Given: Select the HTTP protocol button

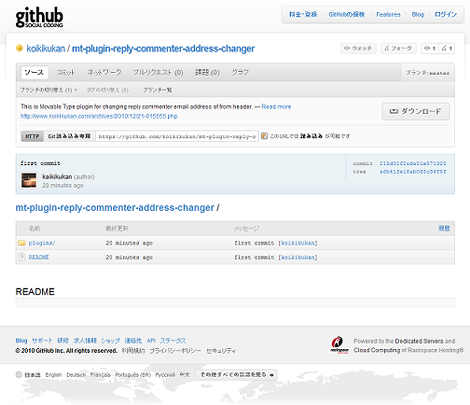Looking at the screenshot, I should (x=32, y=136).
